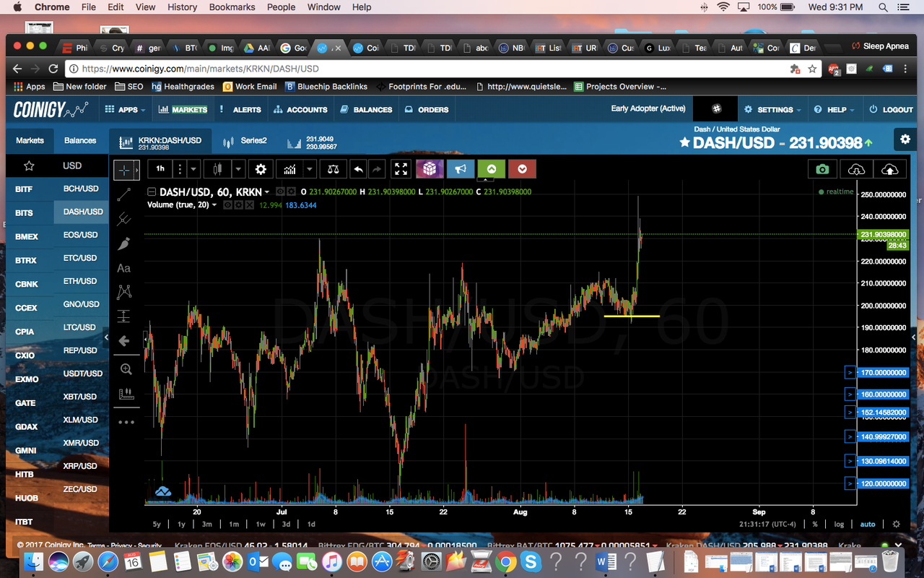This screenshot has height=578, width=924.
Task: Load chart layout from cloud download
Action: click(856, 169)
